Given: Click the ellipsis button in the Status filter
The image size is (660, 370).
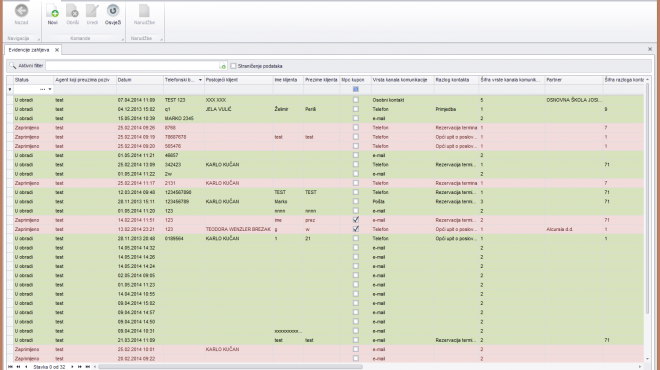Looking at the screenshot, I should point(42,89).
